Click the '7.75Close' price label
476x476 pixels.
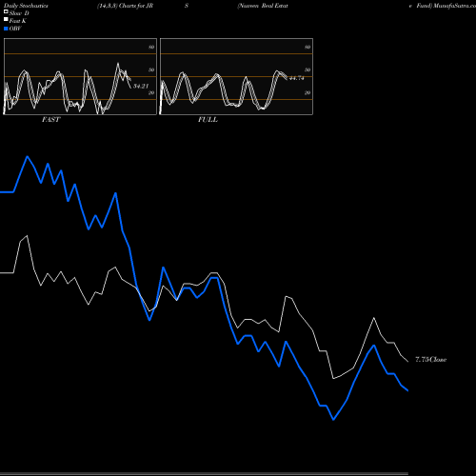coord(431,360)
